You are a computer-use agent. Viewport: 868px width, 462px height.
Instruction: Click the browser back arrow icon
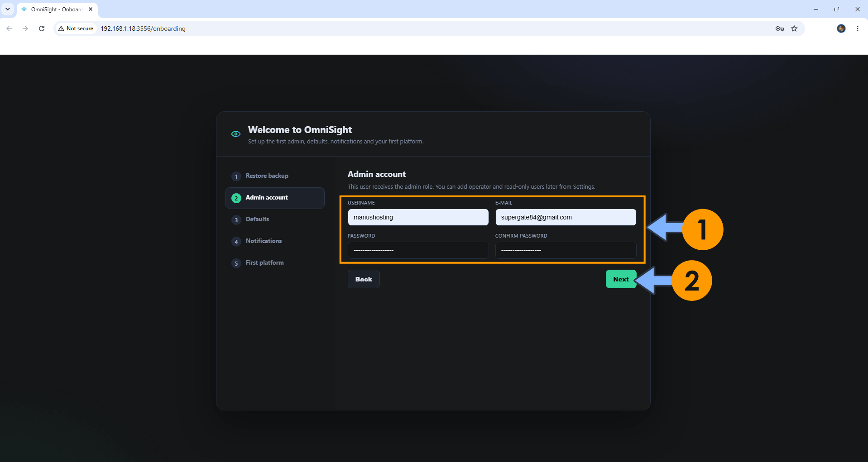tap(9, 29)
